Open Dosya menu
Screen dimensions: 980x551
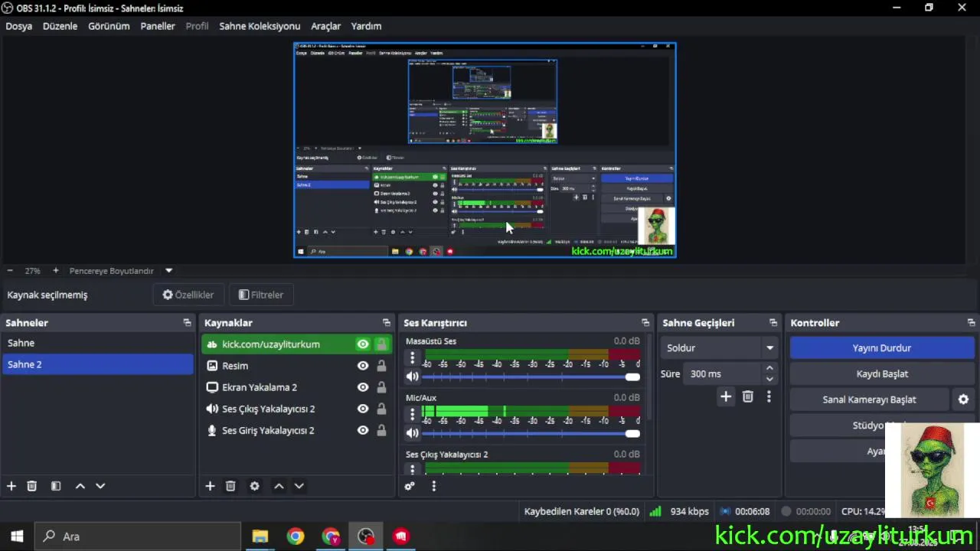click(19, 26)
